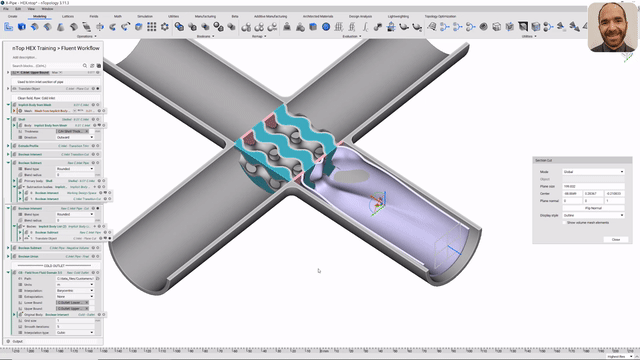640x360 pixels.
Task: Open the Interpolation Barycentric dropdown
Action: [x=75, y=290]
